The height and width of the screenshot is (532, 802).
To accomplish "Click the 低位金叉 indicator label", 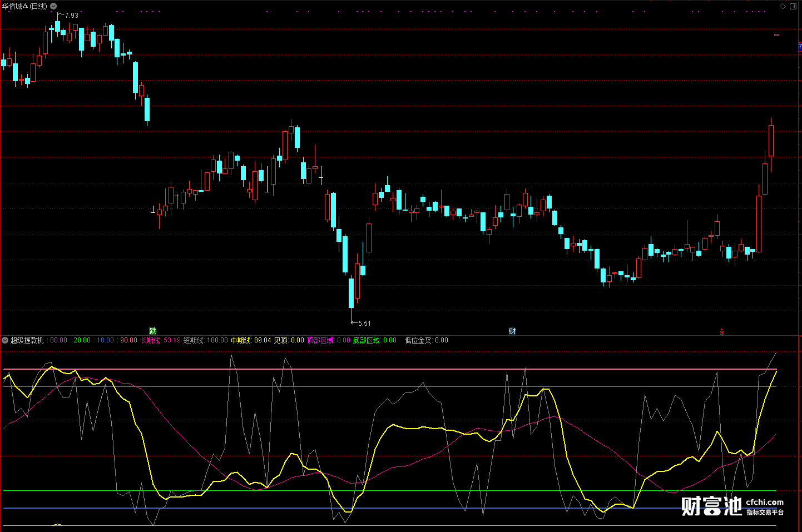I will 426,340.
